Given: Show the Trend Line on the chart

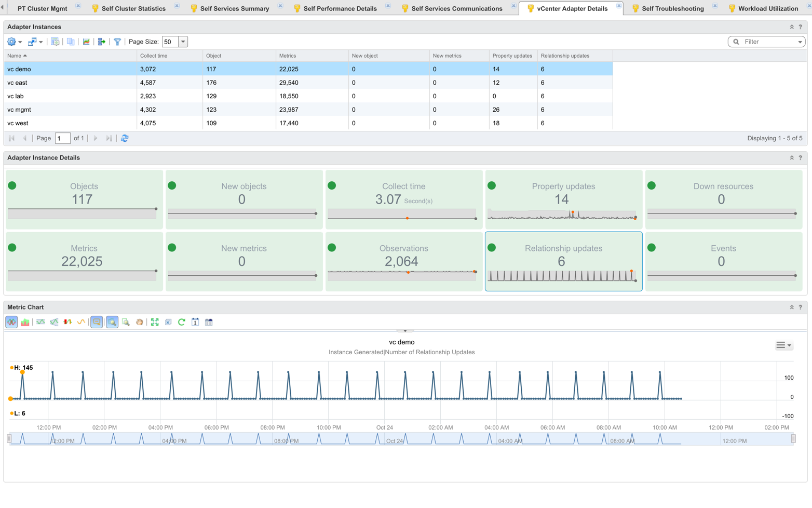Looking at the screenshot, I should pos(80,322).
